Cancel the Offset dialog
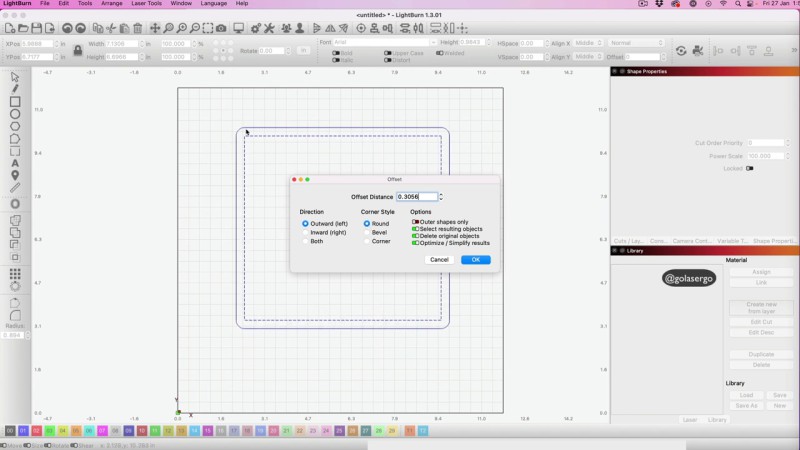 click(x=438, y=260)
